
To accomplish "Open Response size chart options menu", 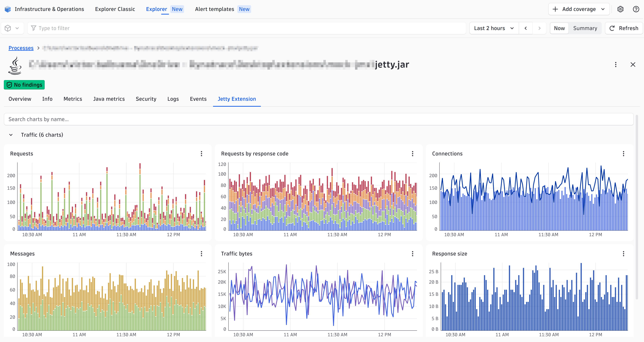I will (623, 254).
